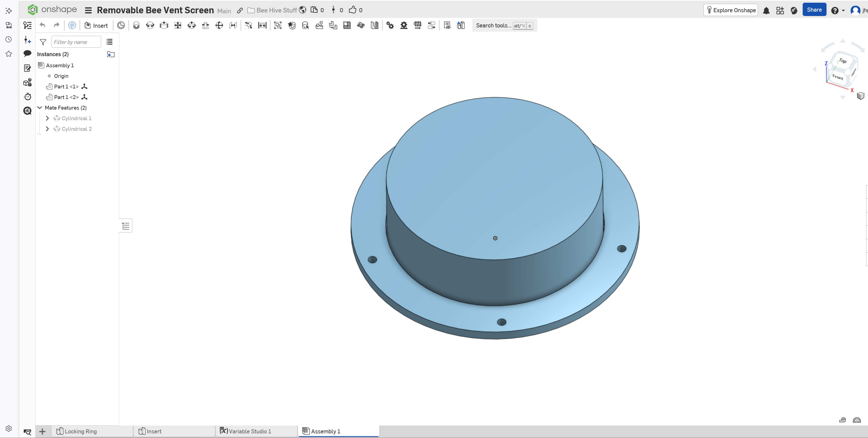Click the Gear relation icon
Screen dimensions: 868x438
click(x=390, y=25)
